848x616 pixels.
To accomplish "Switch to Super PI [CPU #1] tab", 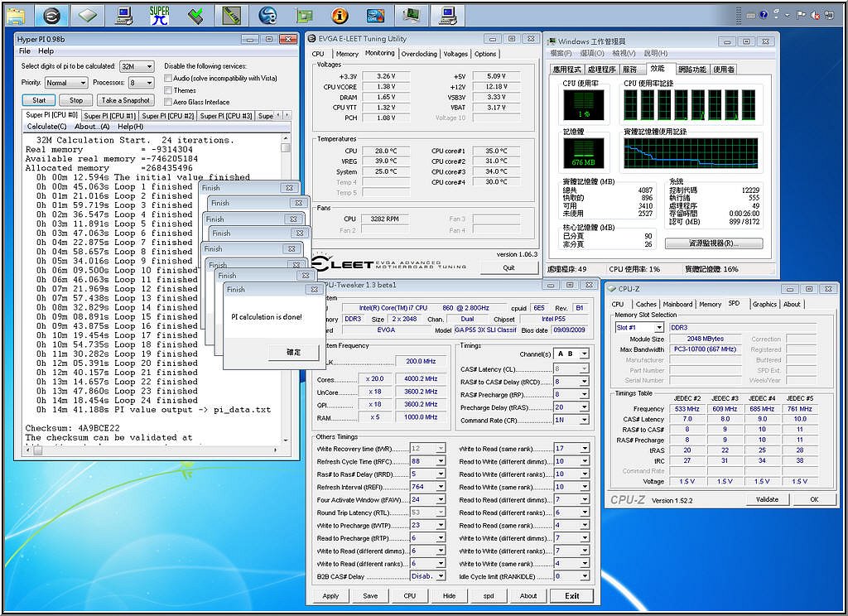I will point(109,116).
